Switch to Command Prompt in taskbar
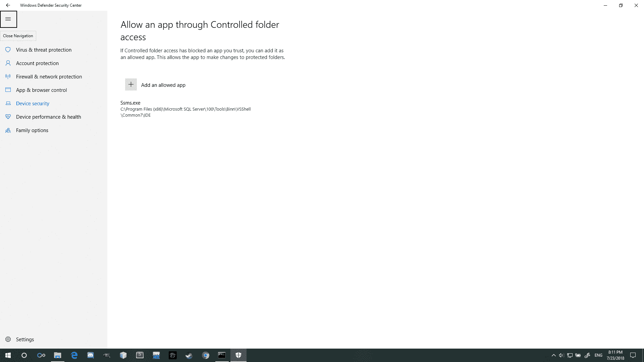 (222, 355)
